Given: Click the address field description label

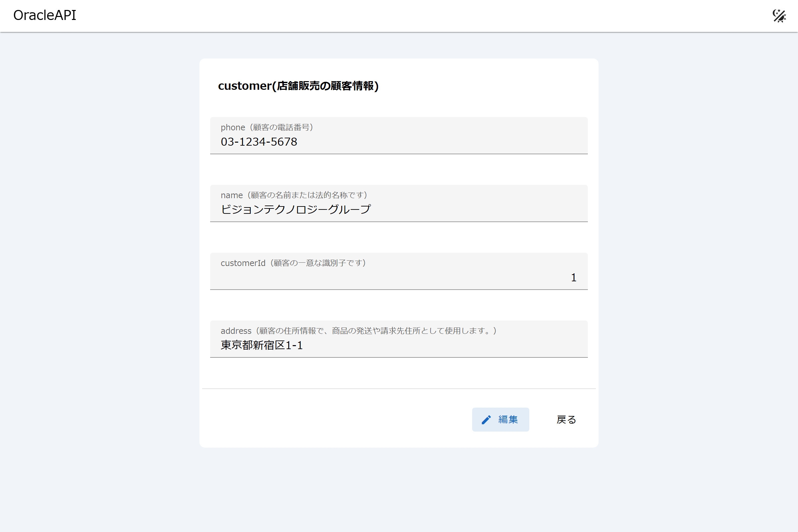Looking at the screenshot, I should (x=358, y=331).
